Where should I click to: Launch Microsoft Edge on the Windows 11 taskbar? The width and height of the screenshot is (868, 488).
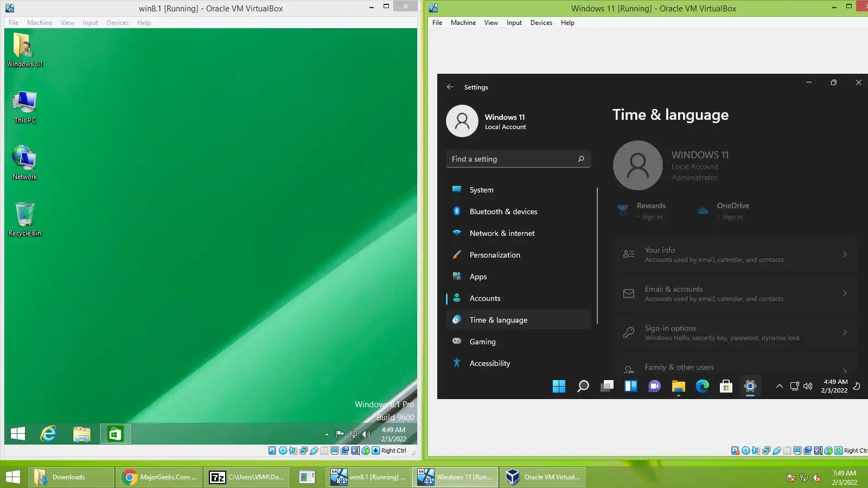pyautogui.click(x=703, y=386)
